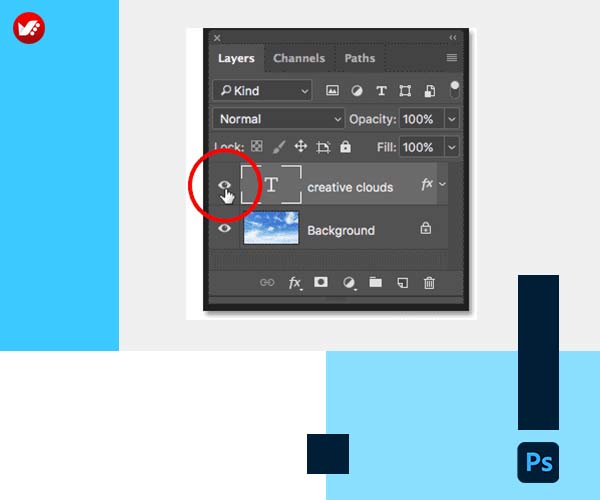This screenshot has width=600, height=500.
Task: Switch to the Paths tab
Action: [x=360, y=58]
